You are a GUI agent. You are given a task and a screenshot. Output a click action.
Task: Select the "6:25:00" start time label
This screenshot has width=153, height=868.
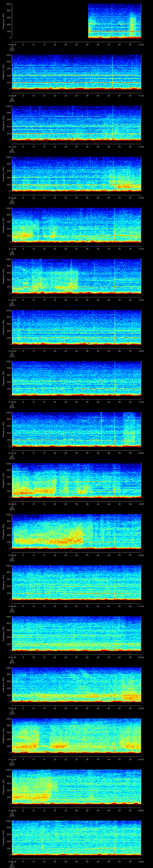[x=12, y=861]
